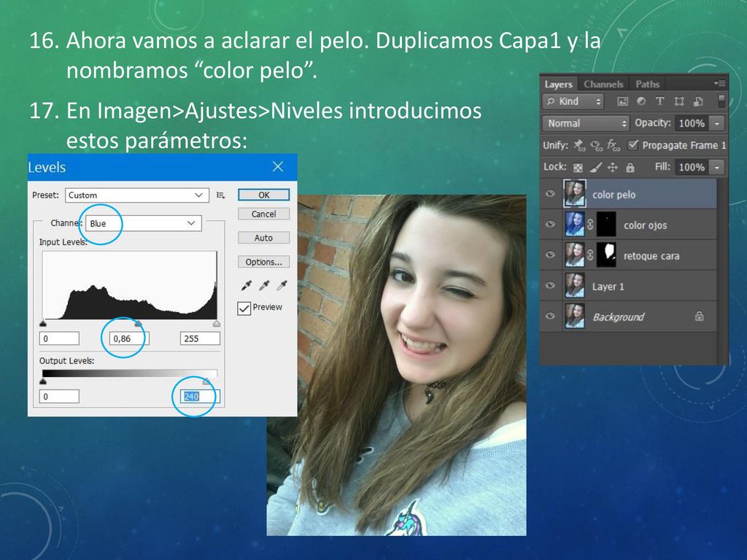The width and height of the screenshot is (747, 560).
Task: Hide Layer 1 visibility eye
Action: (x=550, y=285)
